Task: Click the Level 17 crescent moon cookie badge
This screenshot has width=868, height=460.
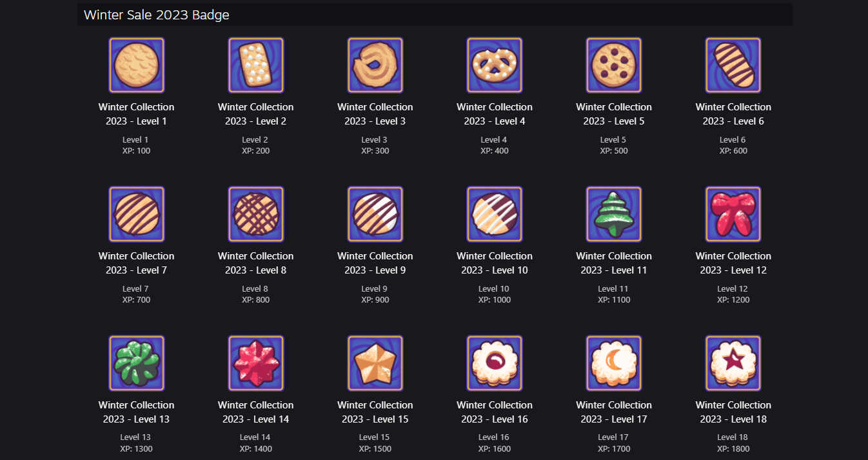Action: [613, 363]
